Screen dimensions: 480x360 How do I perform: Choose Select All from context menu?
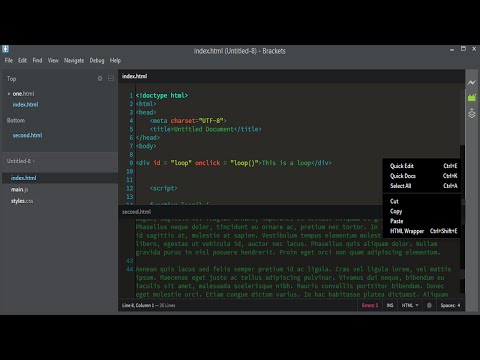click(x=422, y=186)
